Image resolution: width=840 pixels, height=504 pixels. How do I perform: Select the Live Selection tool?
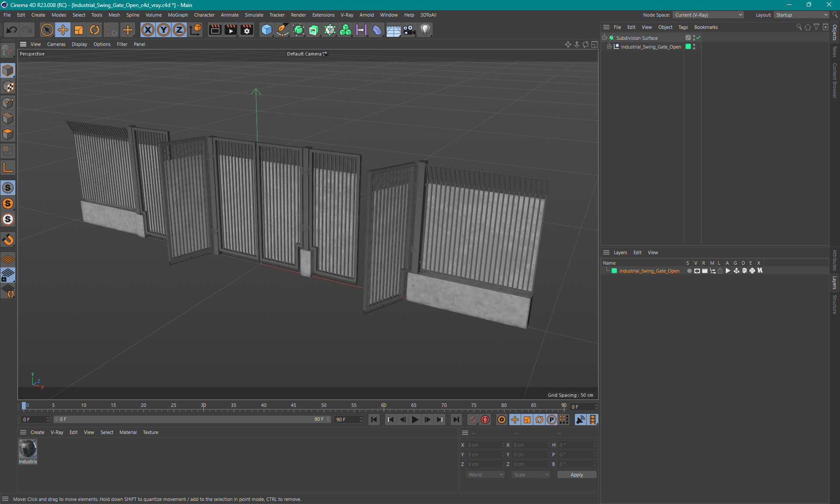pos(47,30)
